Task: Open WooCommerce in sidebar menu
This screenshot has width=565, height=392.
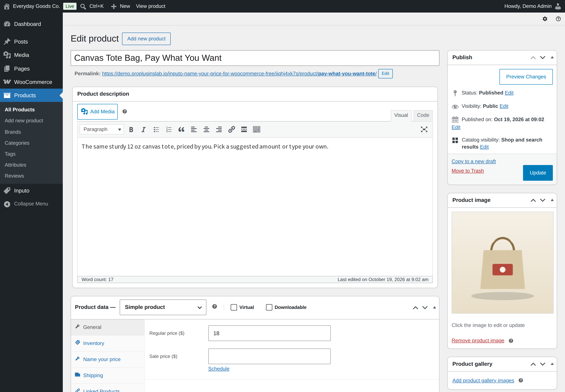Action: point(31,82)
